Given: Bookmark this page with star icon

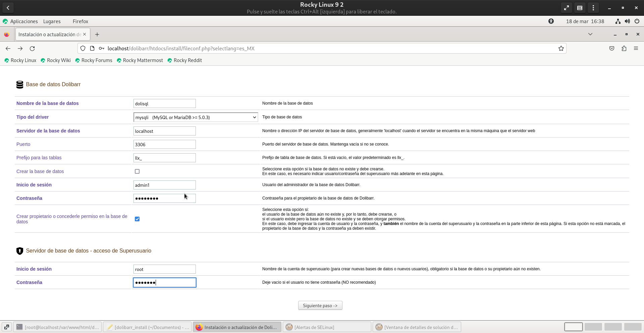Looking at the screenshot, I should click(561, 49).
